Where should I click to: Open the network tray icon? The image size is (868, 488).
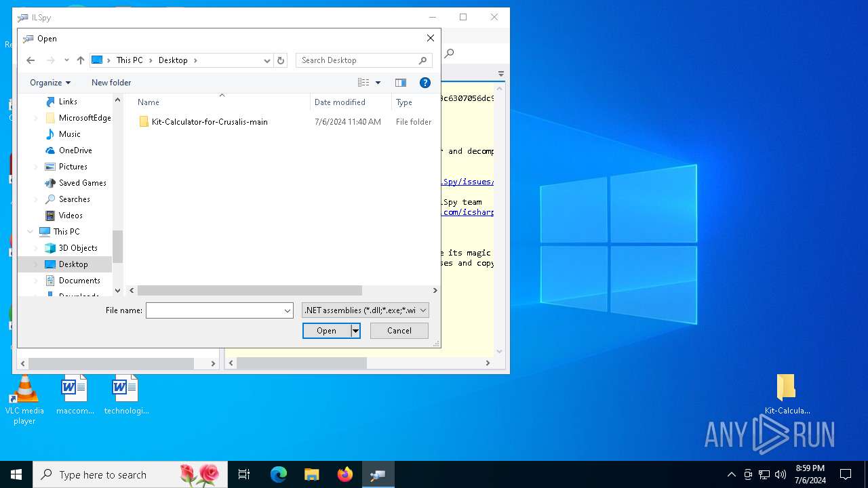tap(764, 474)
